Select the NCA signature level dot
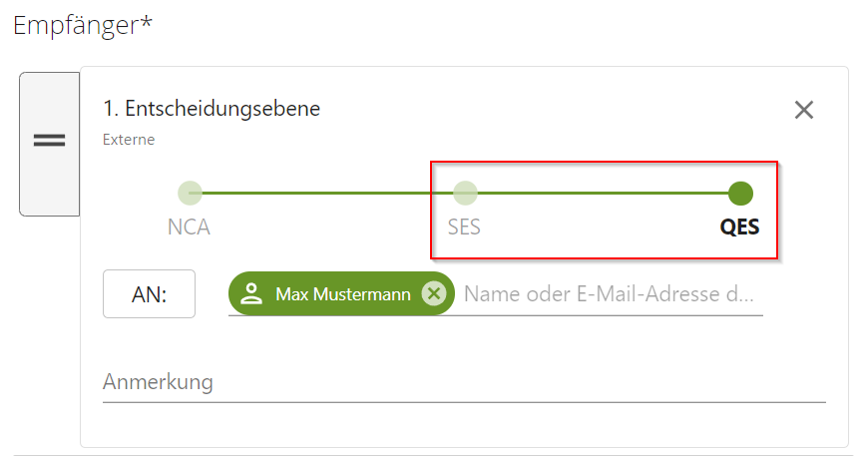The height and width of the screenshot is (456, 868). [190, 193]
